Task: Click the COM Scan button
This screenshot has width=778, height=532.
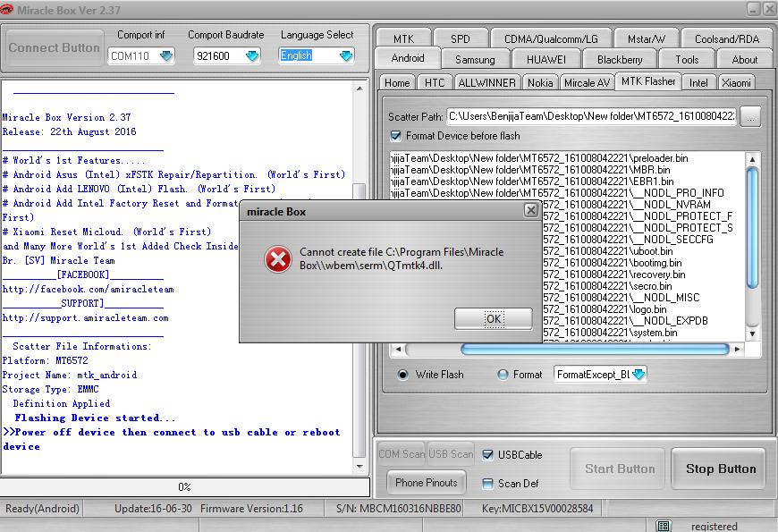Action: pos(402,454)
